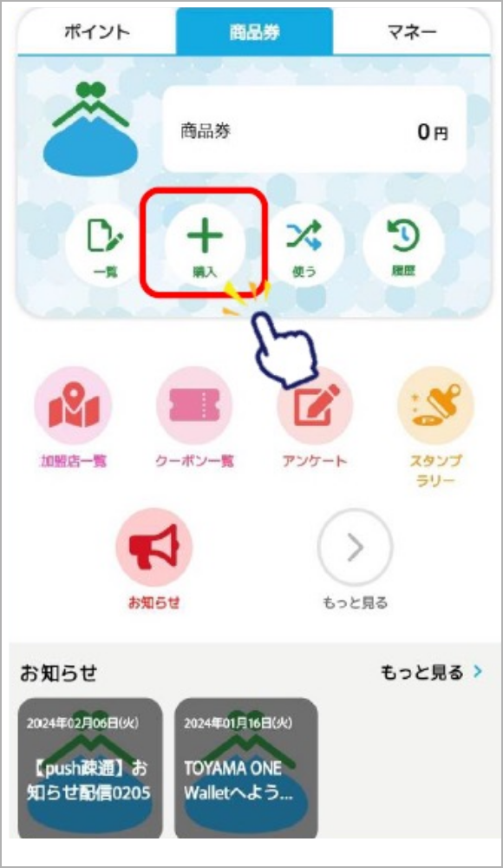503x868 pixels.
Task: Click もっと見る link beside お知らせ heading
Action: click(421, 673)
